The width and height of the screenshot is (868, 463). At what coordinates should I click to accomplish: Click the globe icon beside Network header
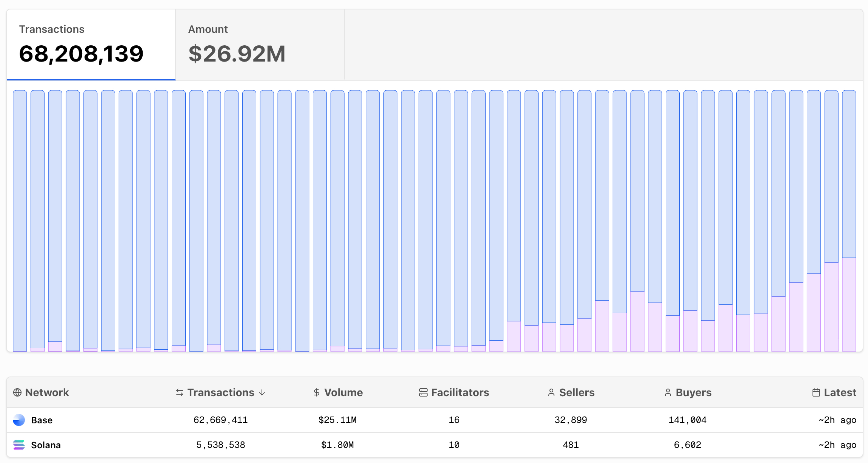coord(17,392)
